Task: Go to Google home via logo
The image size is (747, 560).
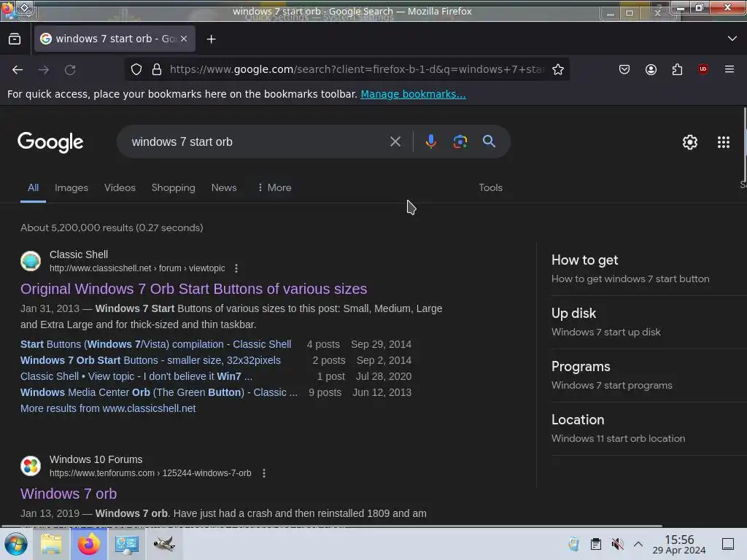Action: point(50,142)
